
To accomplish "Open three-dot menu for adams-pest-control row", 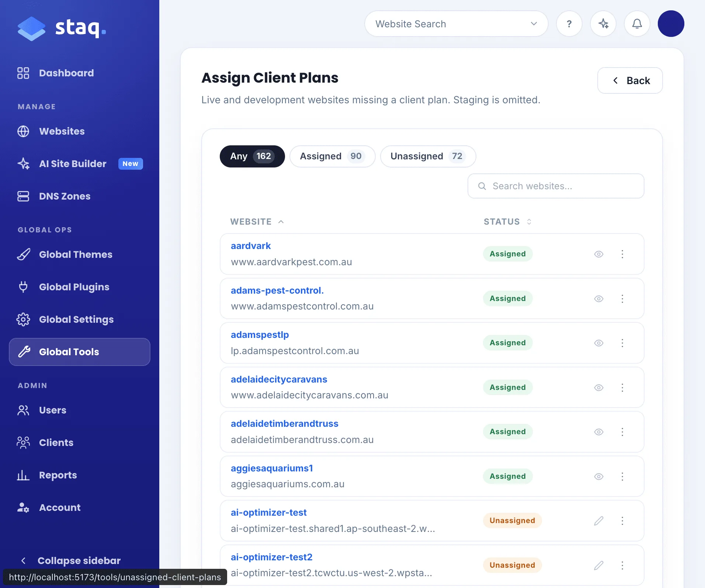I will click(x=622, y=299).
